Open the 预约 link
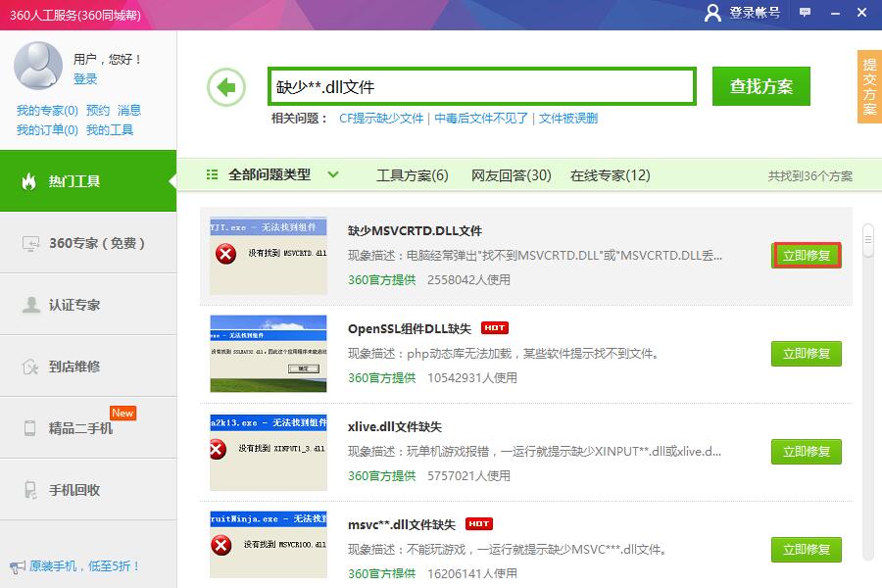This screenshot has width=882, height=588. click(98, 111)
